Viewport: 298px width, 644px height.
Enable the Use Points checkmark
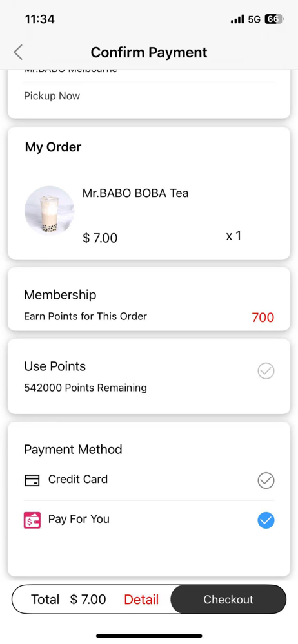coord(266,371)
